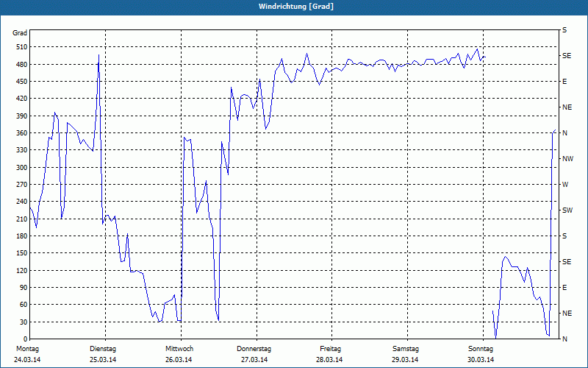The width and height of the screenshot is (588, 368).
Task: Select the y-axis value 450
Action: [x=22, y=82]
